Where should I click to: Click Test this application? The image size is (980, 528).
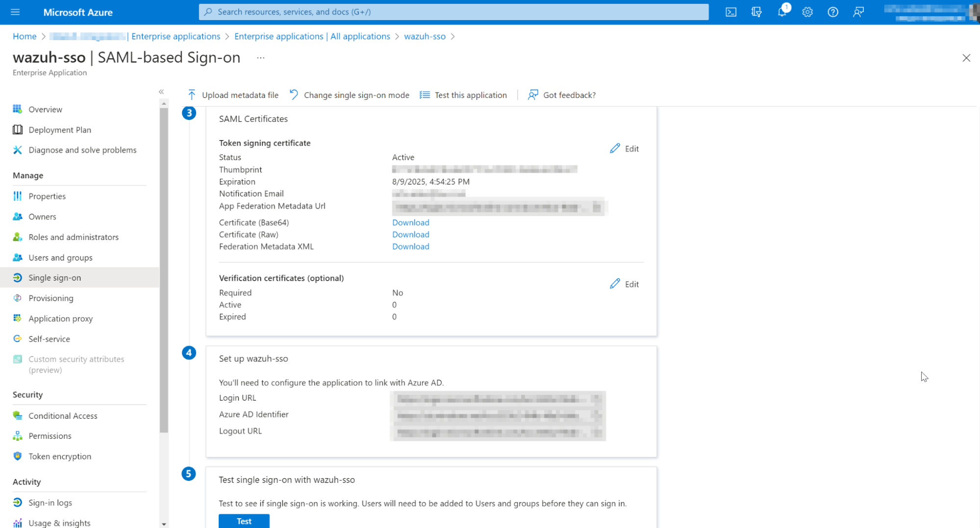click(x=463, y=95)
